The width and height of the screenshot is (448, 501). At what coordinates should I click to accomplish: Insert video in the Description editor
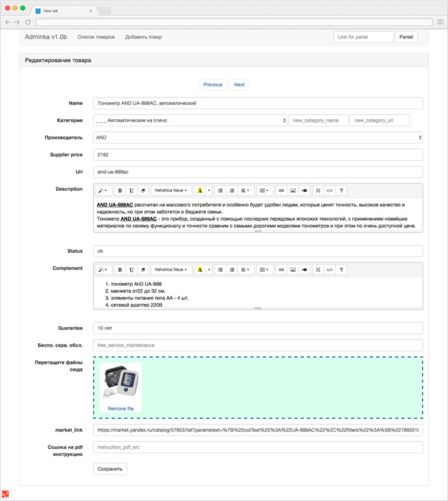coord(304,190)
